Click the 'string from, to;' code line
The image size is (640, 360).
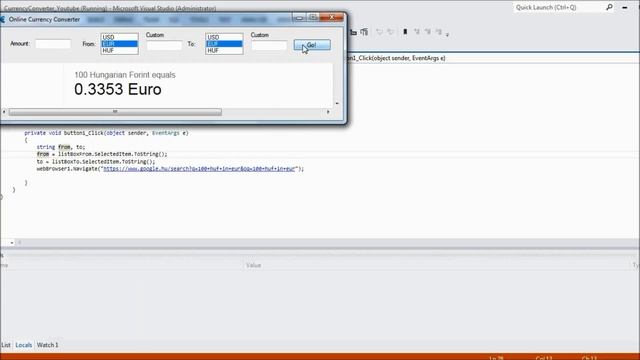point(61,147)
